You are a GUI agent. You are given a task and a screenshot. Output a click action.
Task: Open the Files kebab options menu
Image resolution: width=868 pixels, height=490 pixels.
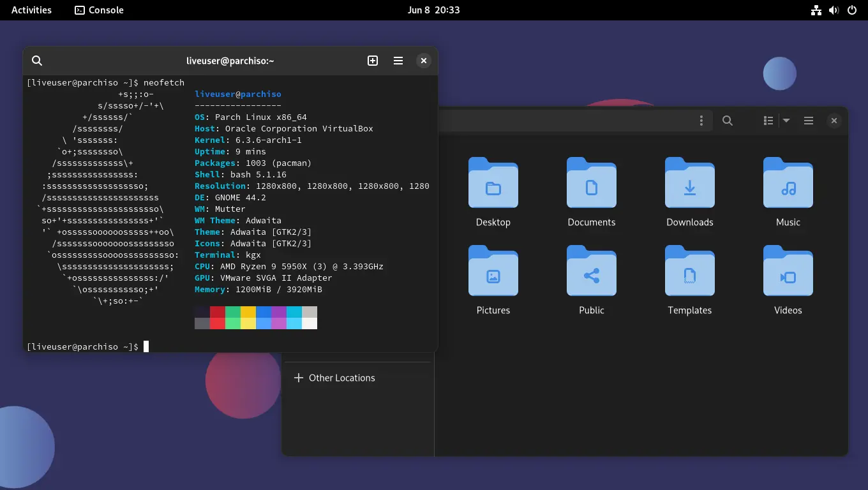[701, 121]
